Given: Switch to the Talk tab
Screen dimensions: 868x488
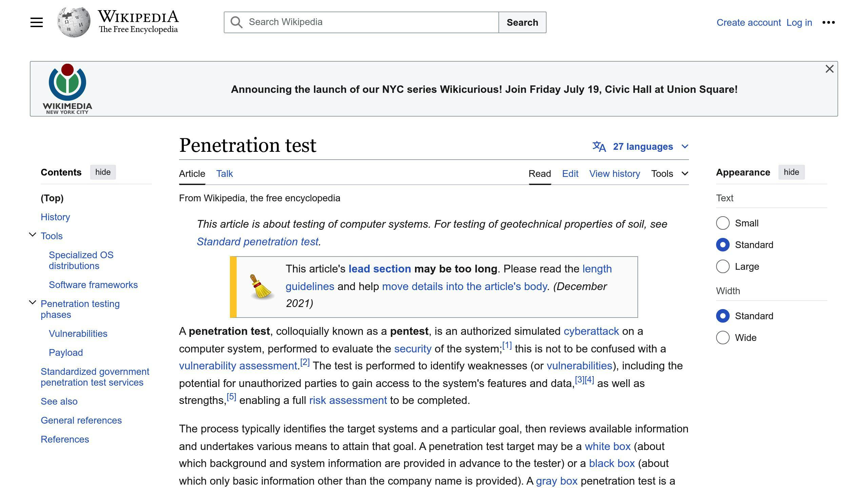Looking at the screenshot, I should (x=224, y=174).
